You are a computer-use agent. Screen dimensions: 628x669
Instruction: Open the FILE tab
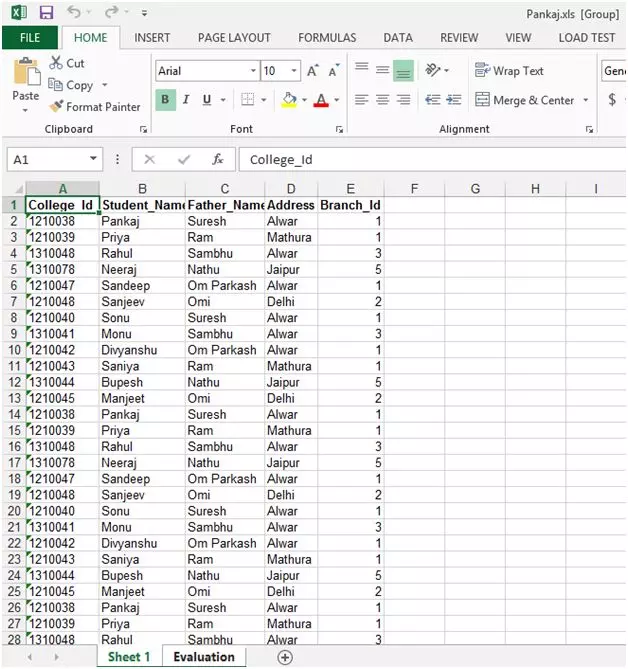point(30,38)
